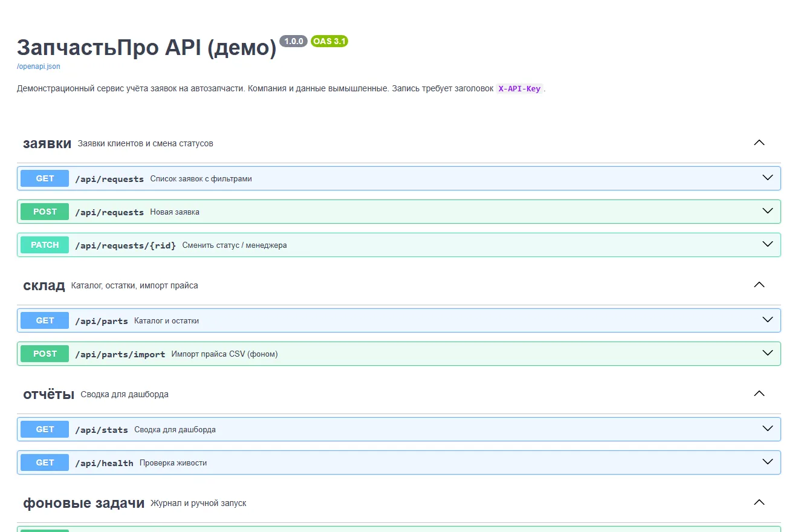Expand the POST /api/parts/import row arrow

[768, 353]
